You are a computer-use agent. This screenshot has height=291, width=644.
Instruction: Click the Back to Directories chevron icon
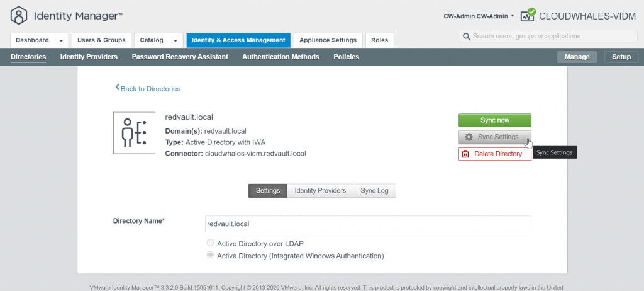click(x=117, y=88)
